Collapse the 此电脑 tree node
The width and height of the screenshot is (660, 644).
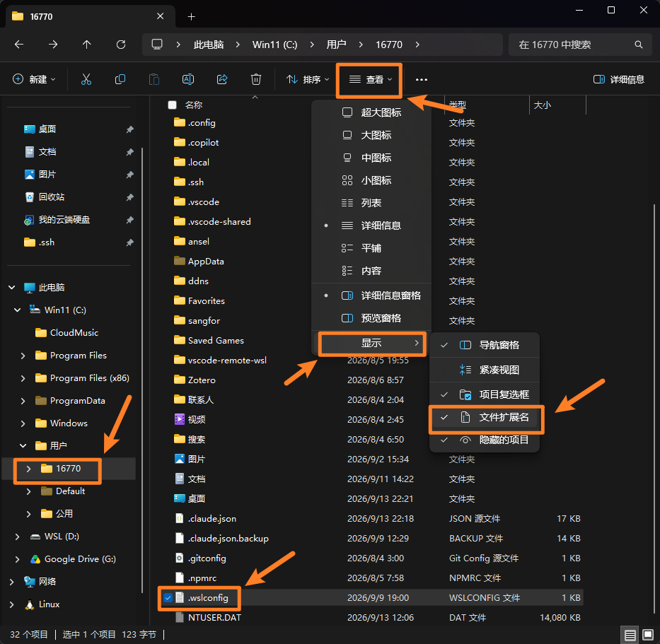coord(12,288)
